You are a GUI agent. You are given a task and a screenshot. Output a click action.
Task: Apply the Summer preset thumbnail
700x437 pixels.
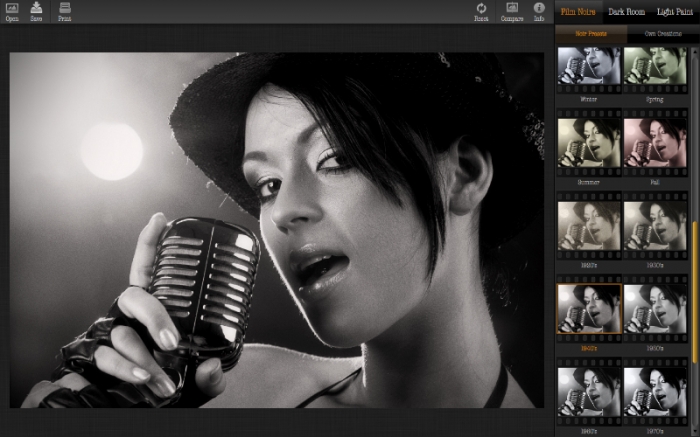coord(589,143)
